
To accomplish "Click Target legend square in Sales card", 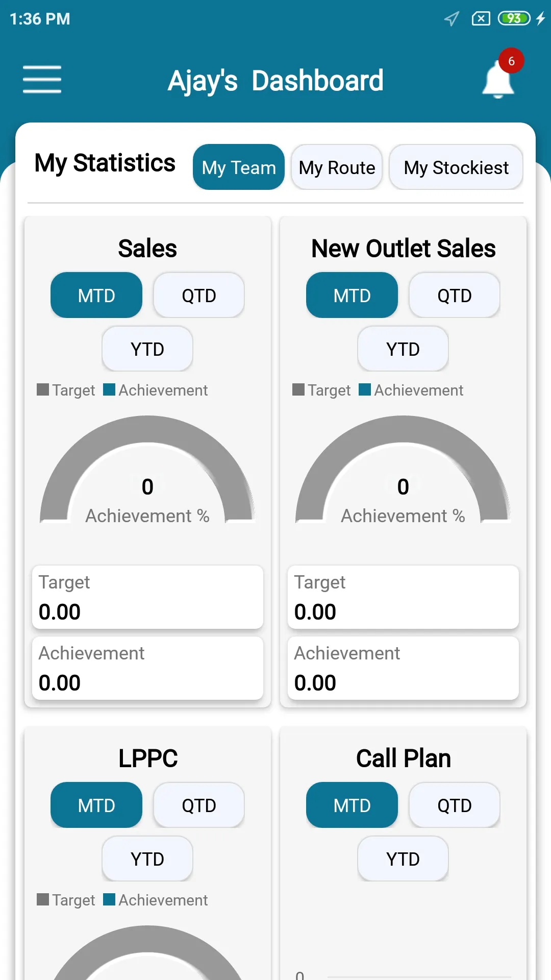I will [43, 389].
